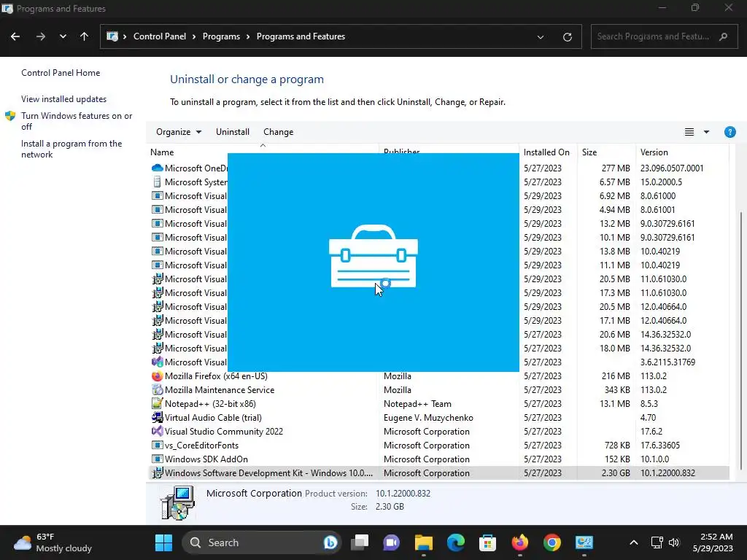Select Control Panel breadcrumb
Screen dimensions: 747x560
point(160,36)
